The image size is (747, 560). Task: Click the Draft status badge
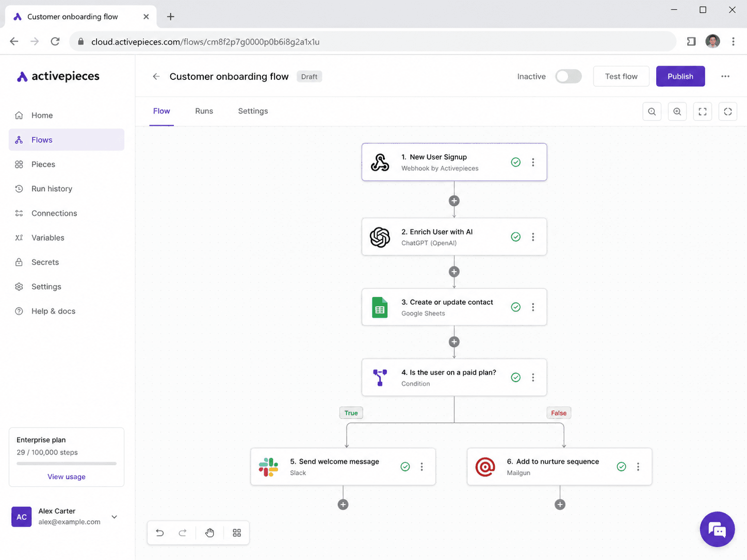click(x=309, y=77)
